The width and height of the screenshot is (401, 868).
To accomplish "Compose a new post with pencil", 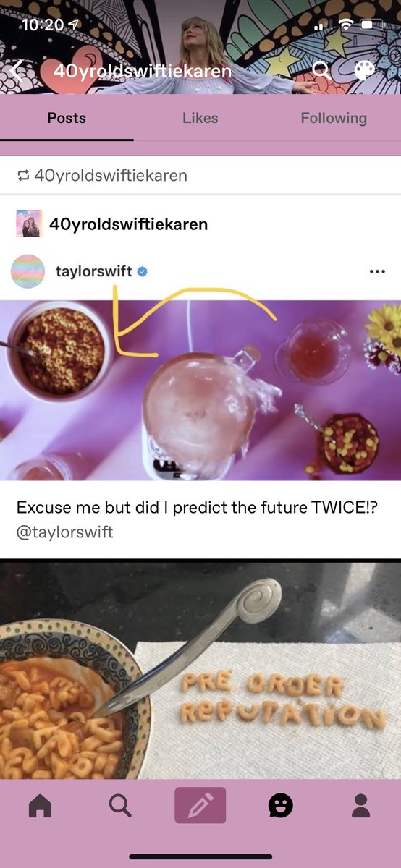I will (200, 805).
